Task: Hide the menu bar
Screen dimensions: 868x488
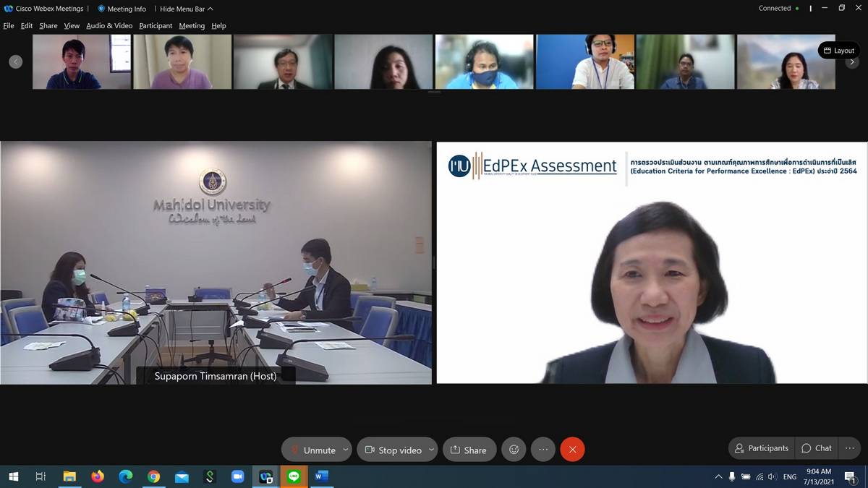Action: coord(186,9)
